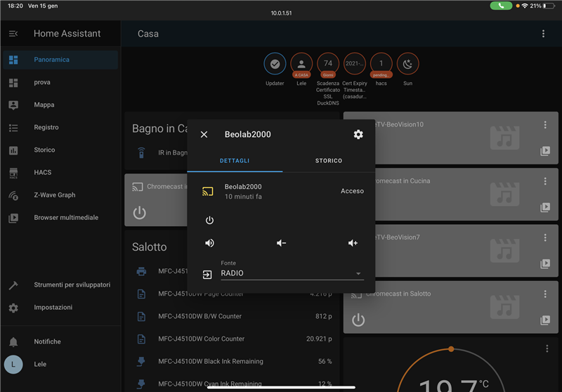
Task: Open the Fonte RADIO source dropdown
Action: tap(292, 273)
